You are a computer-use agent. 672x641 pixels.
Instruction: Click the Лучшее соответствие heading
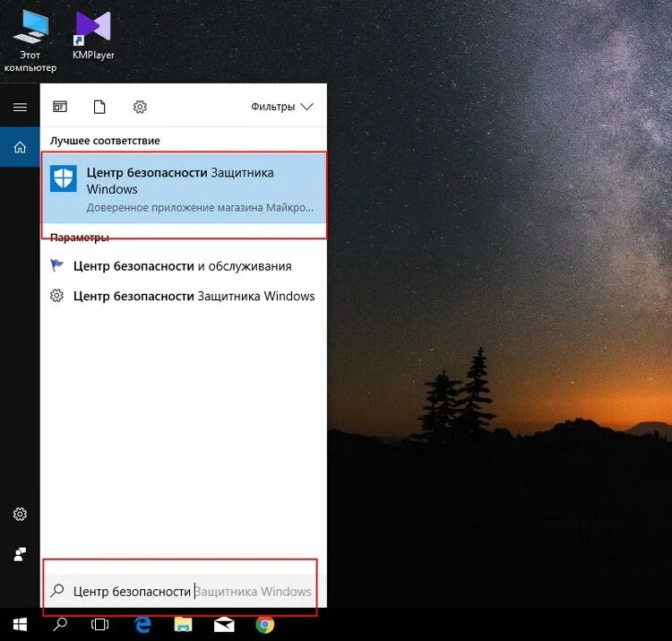click(105, 141)
